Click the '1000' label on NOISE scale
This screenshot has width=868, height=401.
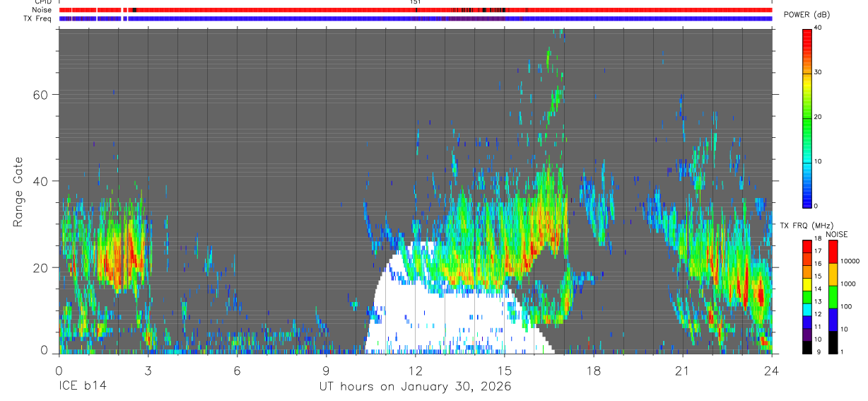[850, 284]
